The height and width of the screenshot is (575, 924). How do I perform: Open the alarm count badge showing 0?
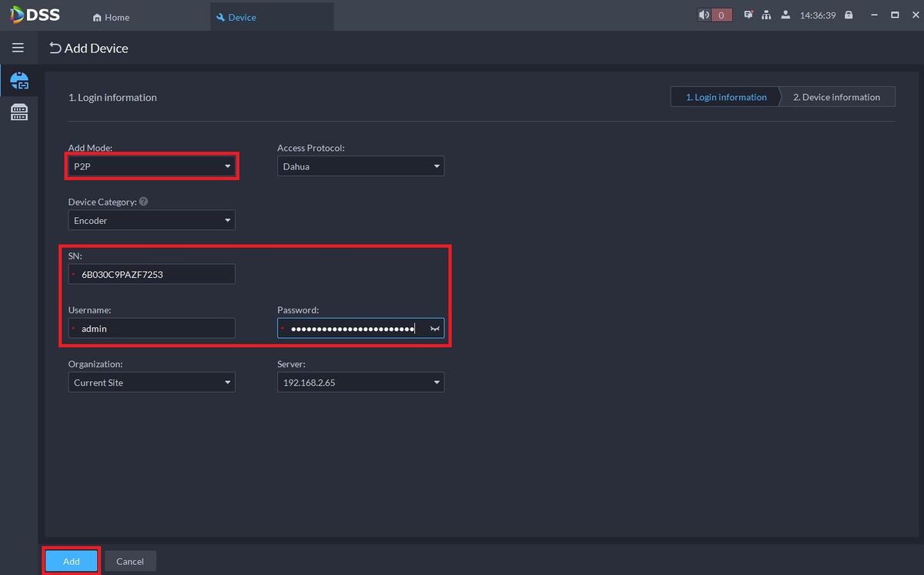click(x=721, y=15)
